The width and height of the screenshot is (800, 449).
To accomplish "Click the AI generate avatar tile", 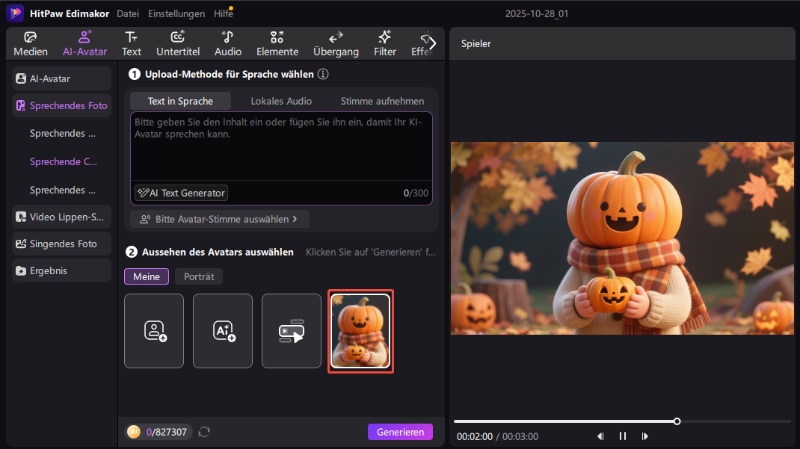I will click(223, 331).
